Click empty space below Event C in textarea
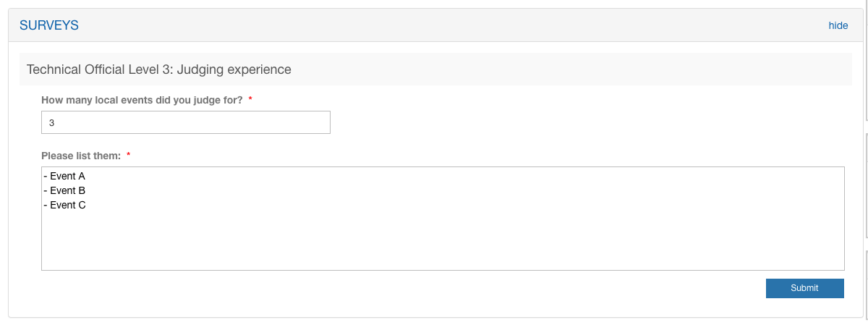The height and width of the screenshot is (325, 868). tap(289, 242)
